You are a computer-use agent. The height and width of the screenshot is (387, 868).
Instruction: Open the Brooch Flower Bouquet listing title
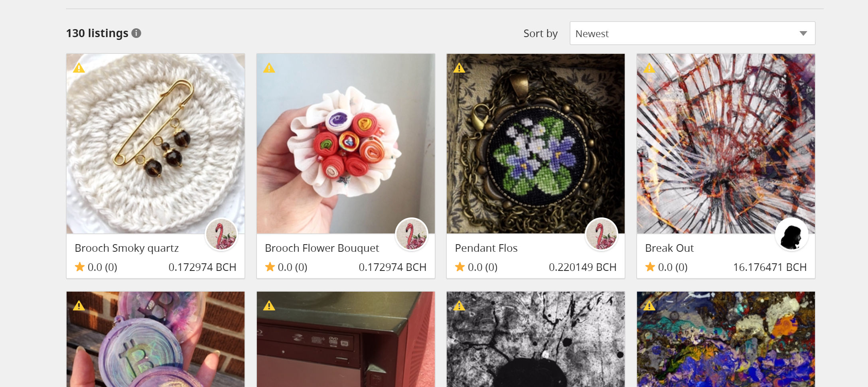pos(322,248)
